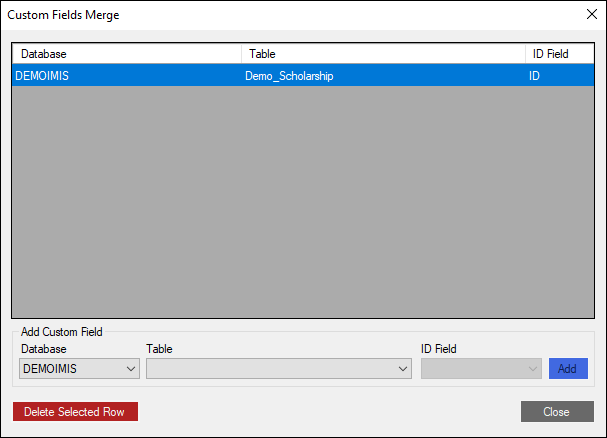
Task: Expand the Table combo box arrow
Action: 403,369
